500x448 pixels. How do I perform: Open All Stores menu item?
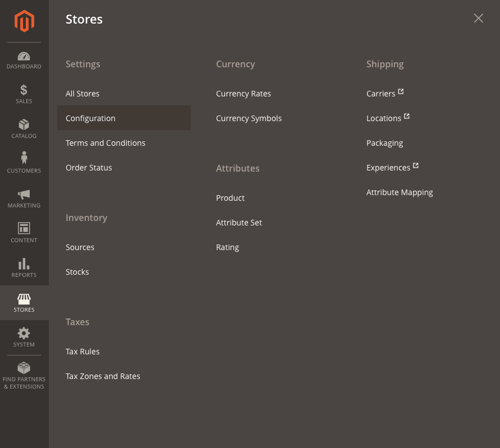pos(82,94)
